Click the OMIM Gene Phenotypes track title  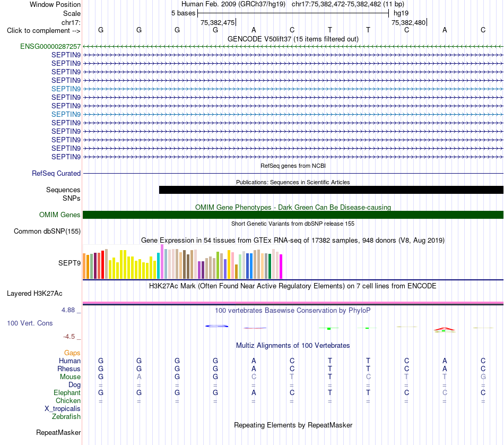(x=293, y=207)
